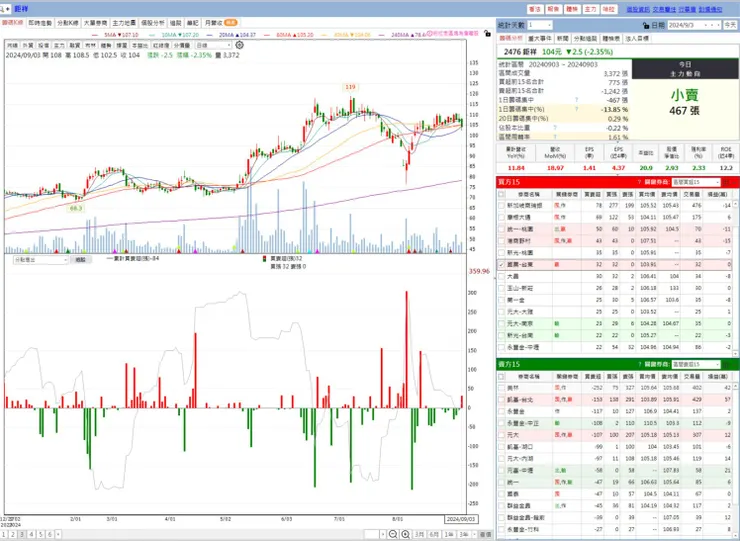
Task: Click the 體檢 button at top right
Action: (572, 9)
